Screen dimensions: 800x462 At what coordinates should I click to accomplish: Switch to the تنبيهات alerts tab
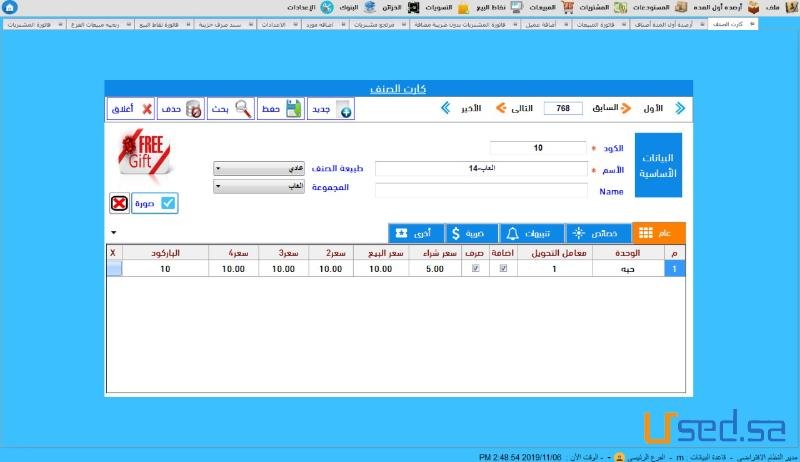(532, 233)
